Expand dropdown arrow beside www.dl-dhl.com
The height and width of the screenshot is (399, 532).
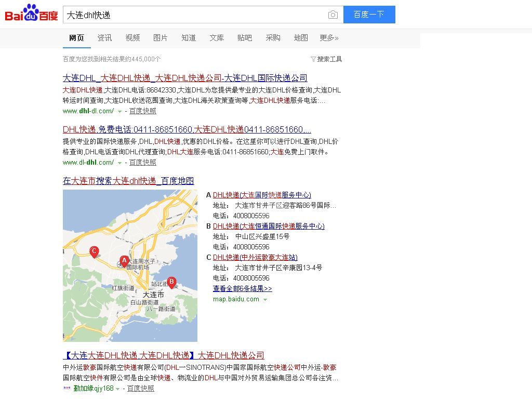click(119, 163)
